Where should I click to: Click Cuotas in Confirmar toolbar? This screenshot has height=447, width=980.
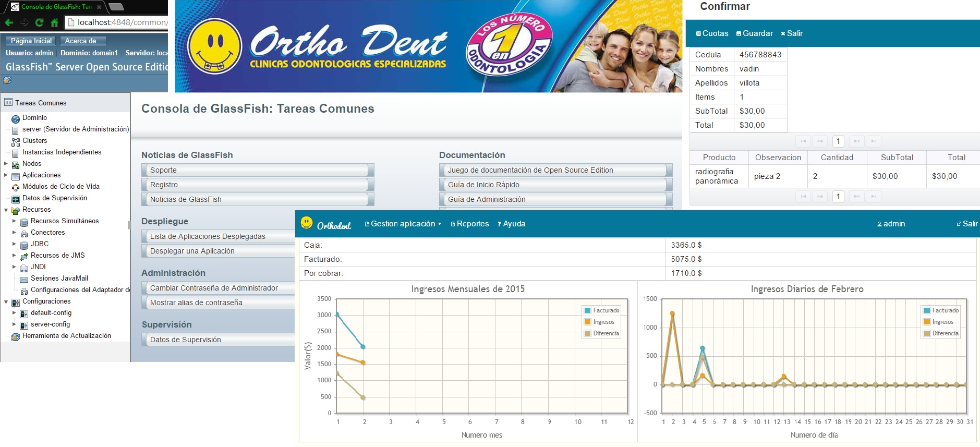[x=712, y=33]
